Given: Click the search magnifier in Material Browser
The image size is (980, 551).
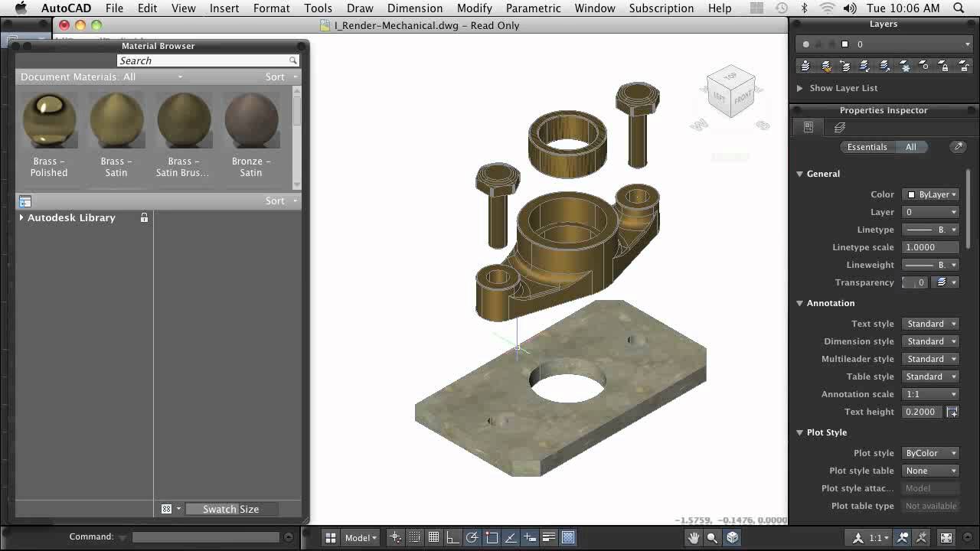Looking at the screenshot, I should click(x=292, y=60).
